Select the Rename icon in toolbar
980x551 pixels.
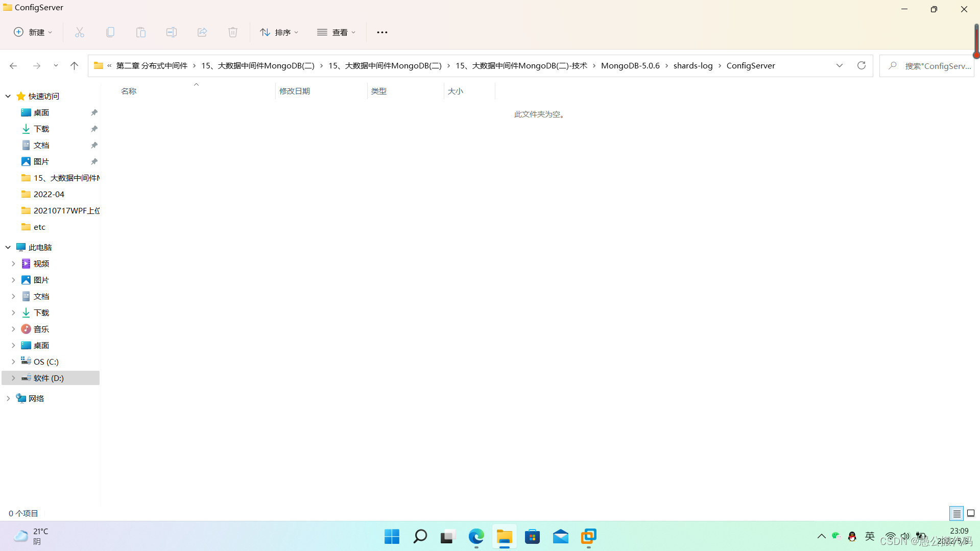click(172, 32)
